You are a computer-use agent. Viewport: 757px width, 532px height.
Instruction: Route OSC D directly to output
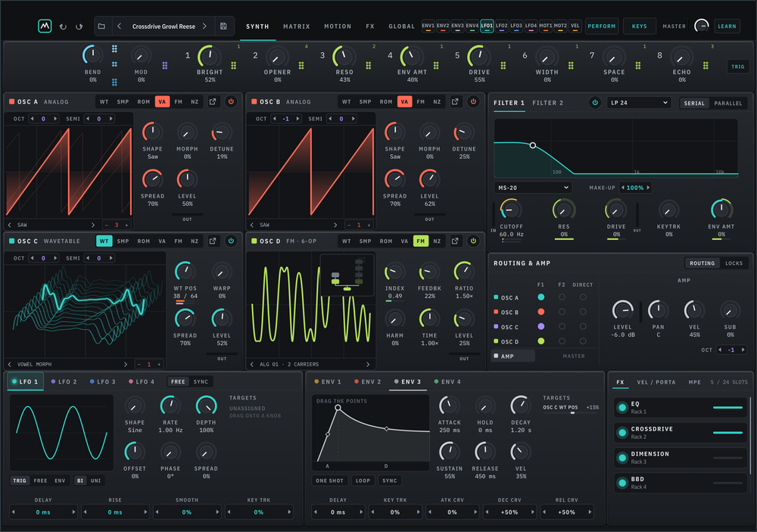(x=583, y=341)
